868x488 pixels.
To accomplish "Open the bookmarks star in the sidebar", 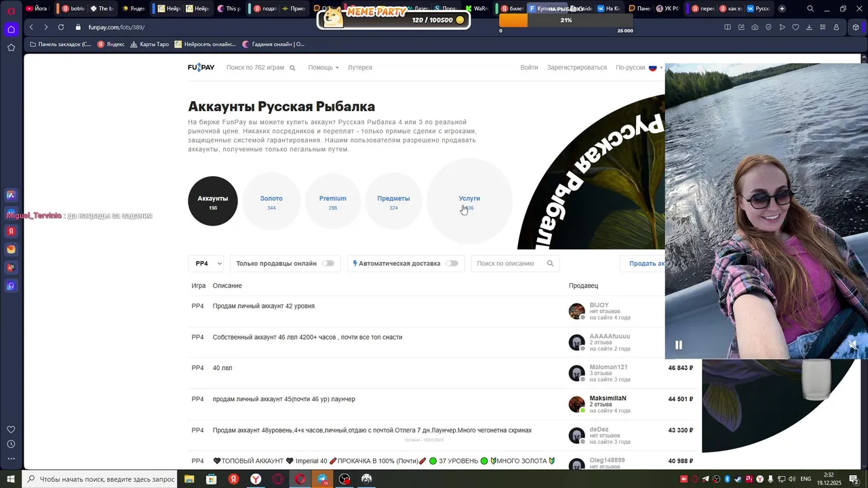I will [11, 47].
